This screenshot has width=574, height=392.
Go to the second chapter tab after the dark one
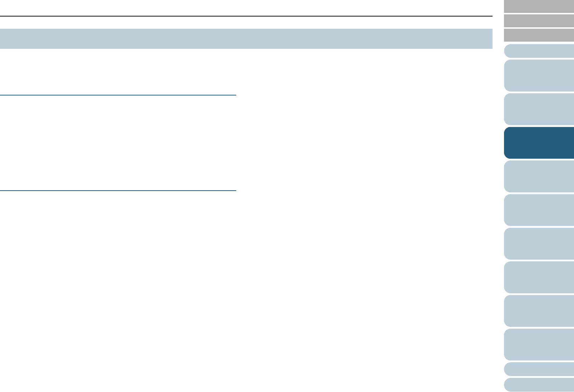539,210
